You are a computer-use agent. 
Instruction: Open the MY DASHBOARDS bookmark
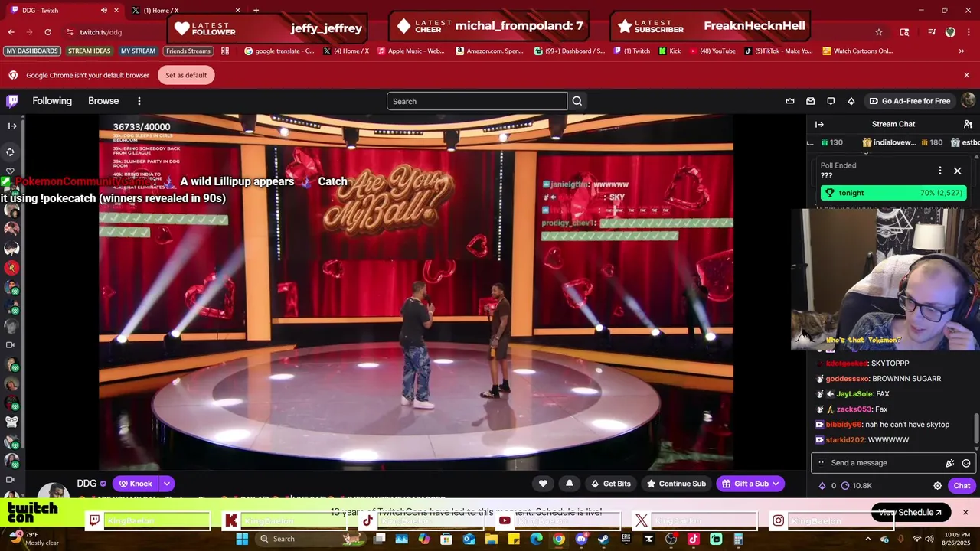tap(32, 51)
